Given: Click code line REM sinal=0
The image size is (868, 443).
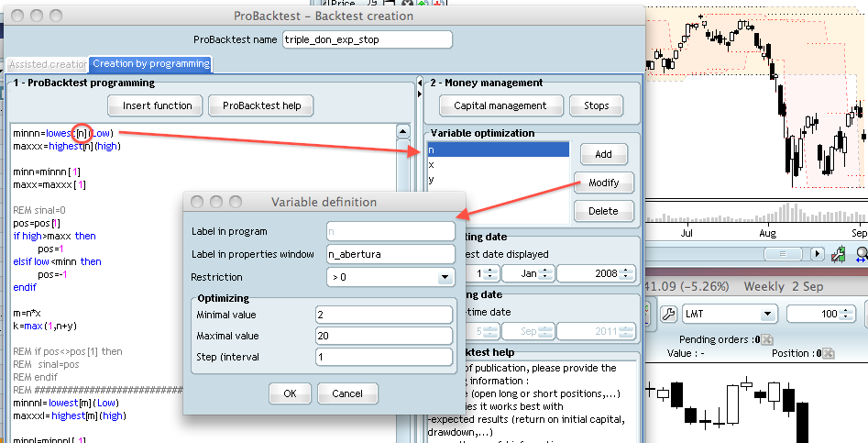Looking at the screenshot, I should [39, 210].
